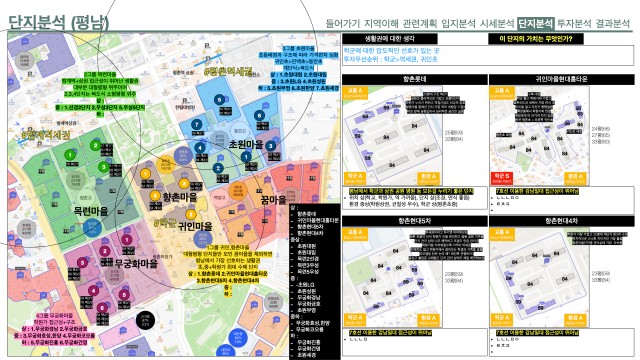Pick magenta circle 5 in 무궁화마을
The image size is (640, 360).
[124, 295]
